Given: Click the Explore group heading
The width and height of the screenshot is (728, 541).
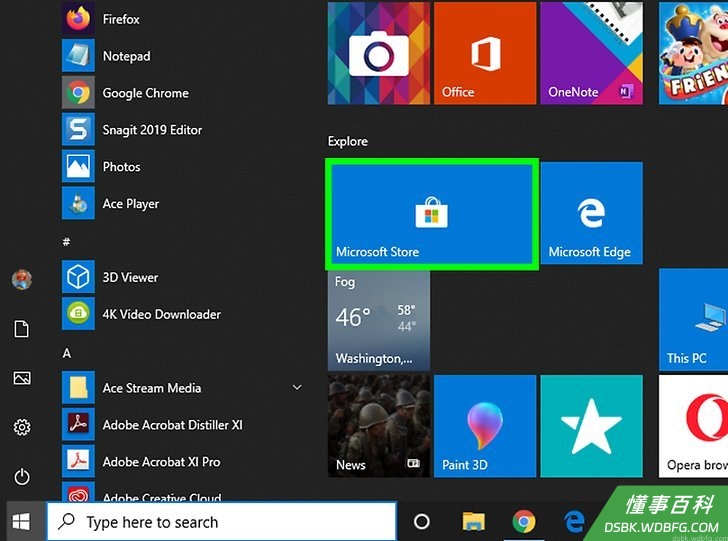Looking at the screenshot, I should pos(347,141).
